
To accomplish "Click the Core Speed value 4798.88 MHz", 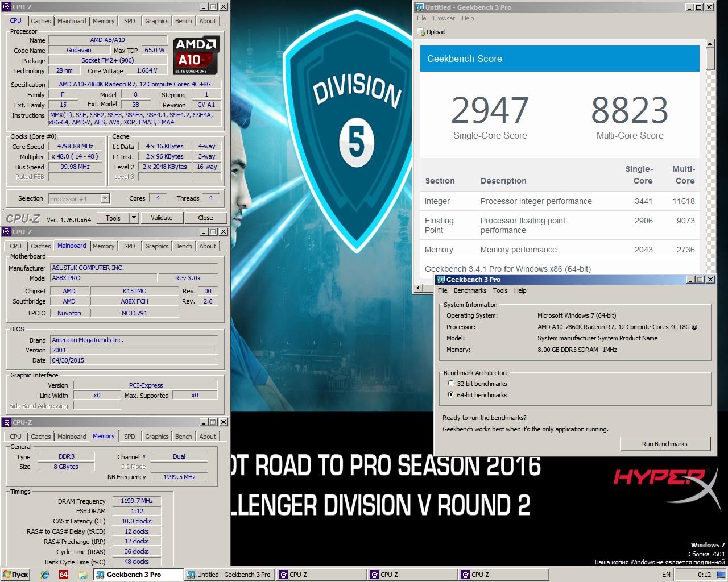I will [75, 146].
